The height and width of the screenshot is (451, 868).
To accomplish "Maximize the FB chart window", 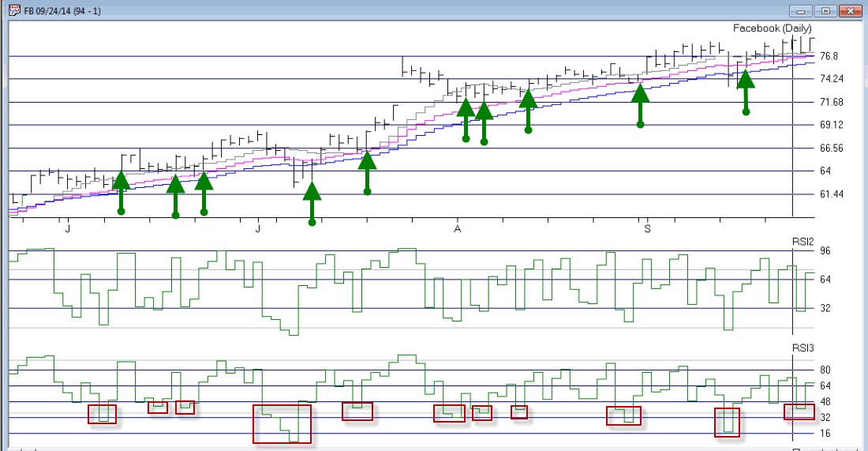I will click(825, 11).
